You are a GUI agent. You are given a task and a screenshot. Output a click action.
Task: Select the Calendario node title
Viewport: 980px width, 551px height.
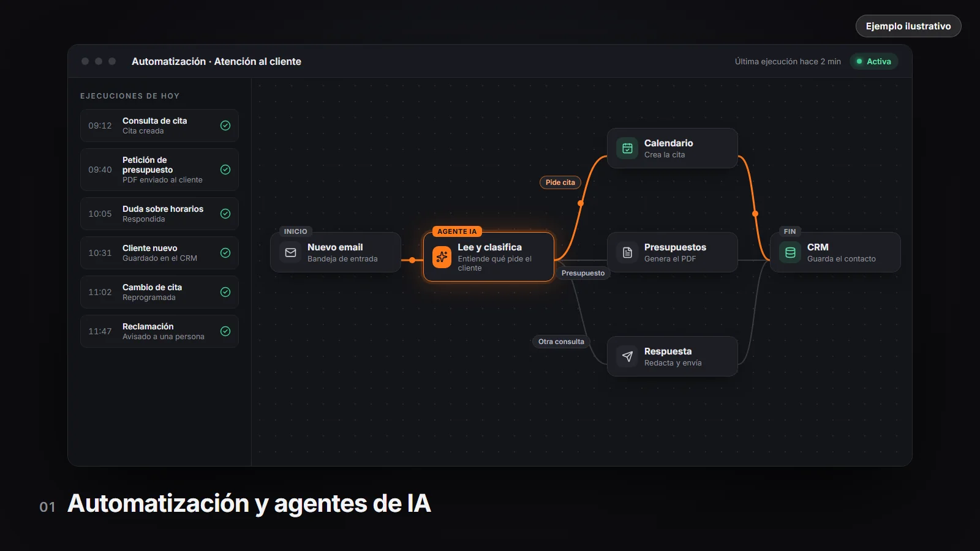click(x=668, y=143)
